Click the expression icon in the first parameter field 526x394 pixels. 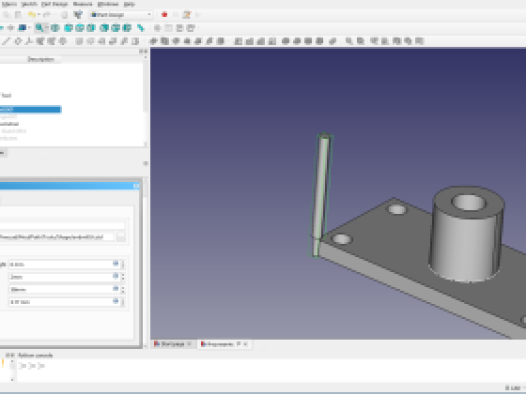tap(115, 264)
